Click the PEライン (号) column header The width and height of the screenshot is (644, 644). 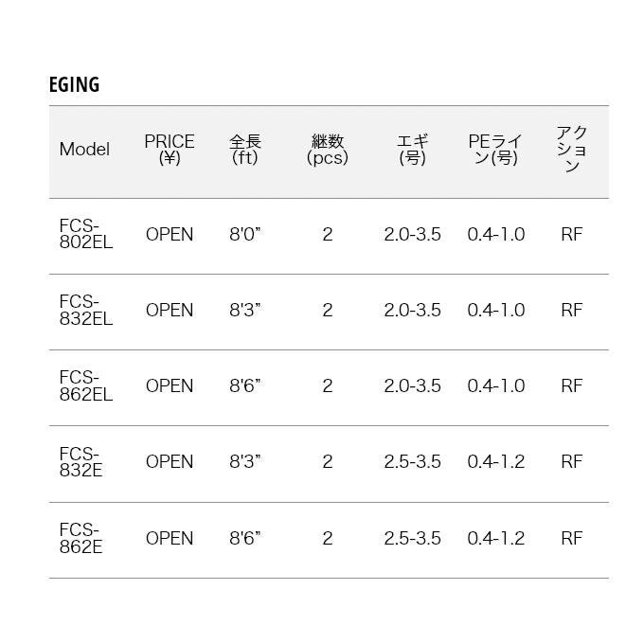click(495, 150)
